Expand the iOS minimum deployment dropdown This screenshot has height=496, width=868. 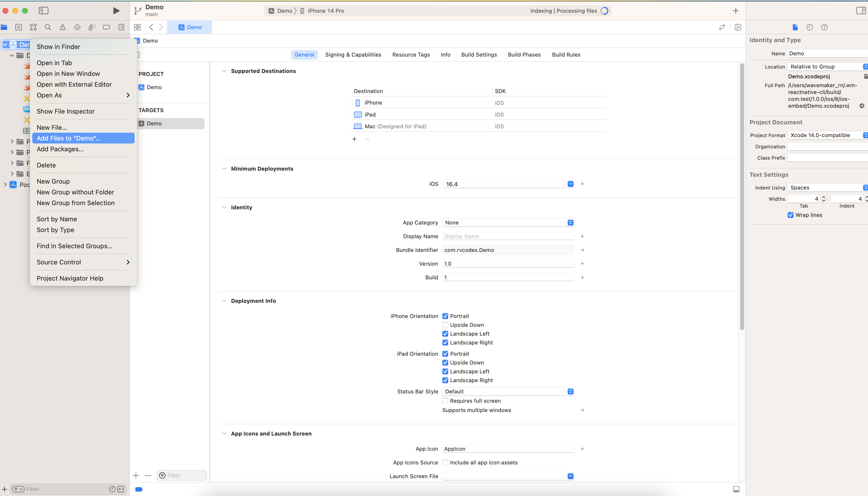[x=571, y=184]
